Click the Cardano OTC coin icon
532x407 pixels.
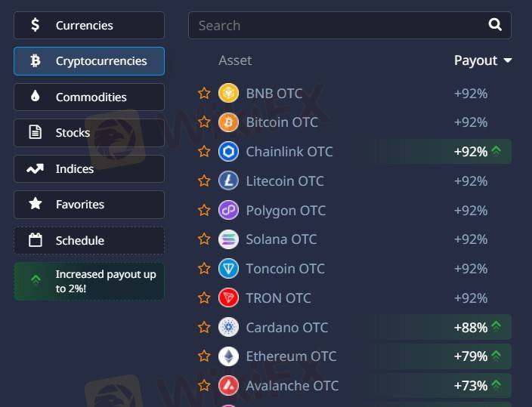[228, 327]
